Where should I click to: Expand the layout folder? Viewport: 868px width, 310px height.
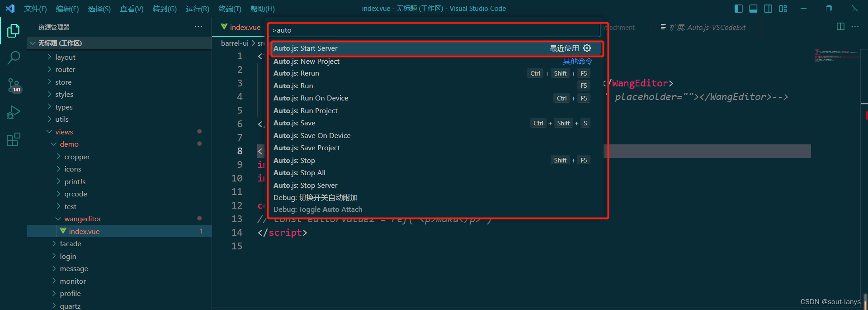coord(119,57)
